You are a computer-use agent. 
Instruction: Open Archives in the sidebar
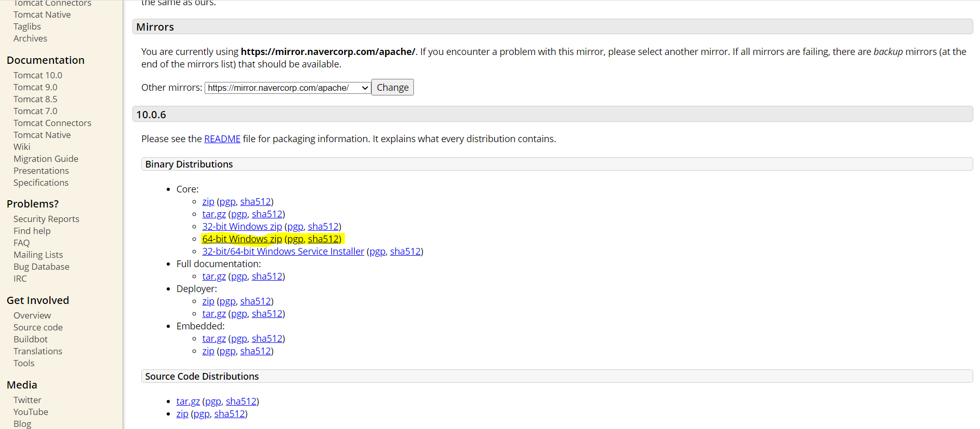click(x=30, y=38)
